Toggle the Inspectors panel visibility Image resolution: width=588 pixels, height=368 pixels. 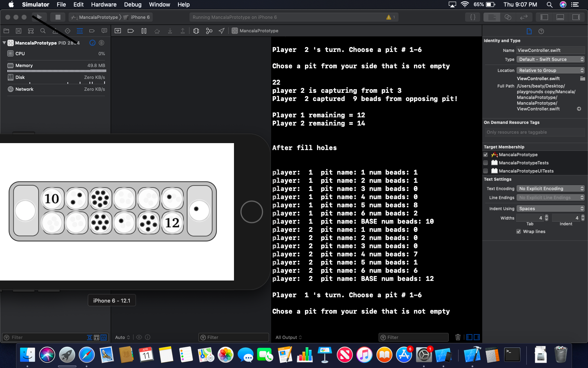576,17
